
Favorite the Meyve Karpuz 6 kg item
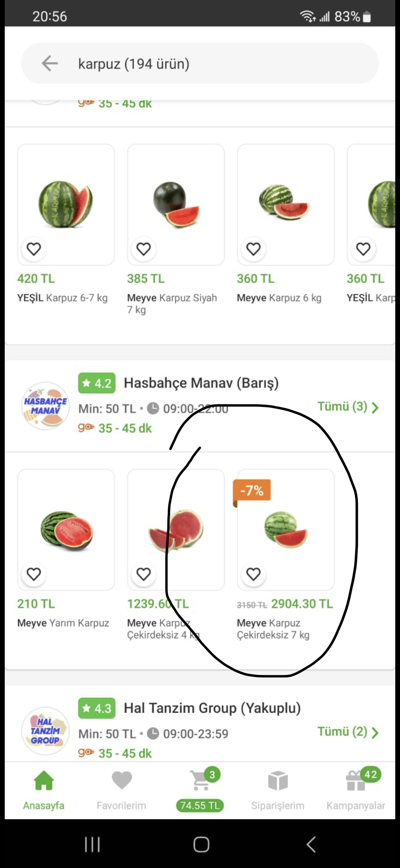pyautogui.click(x=253, y=249)
